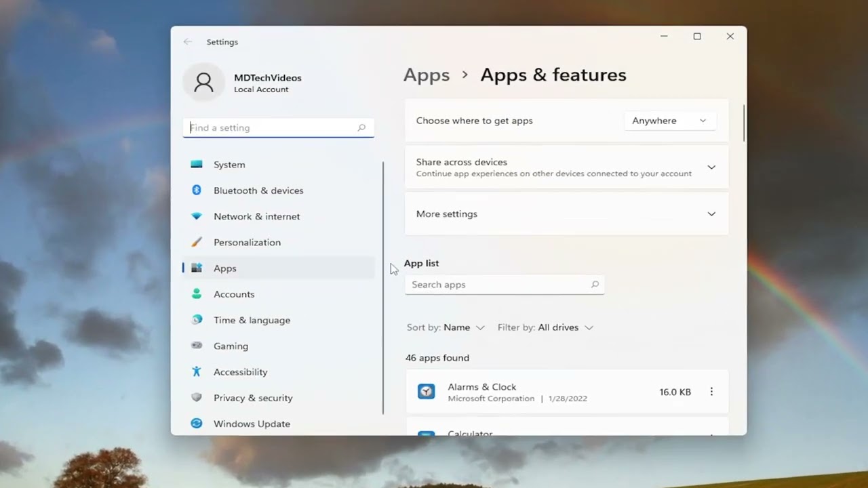This screenshot has height=488, width=868.
Task: Click the 46 apps found text
Action: [x=437, y=358]
